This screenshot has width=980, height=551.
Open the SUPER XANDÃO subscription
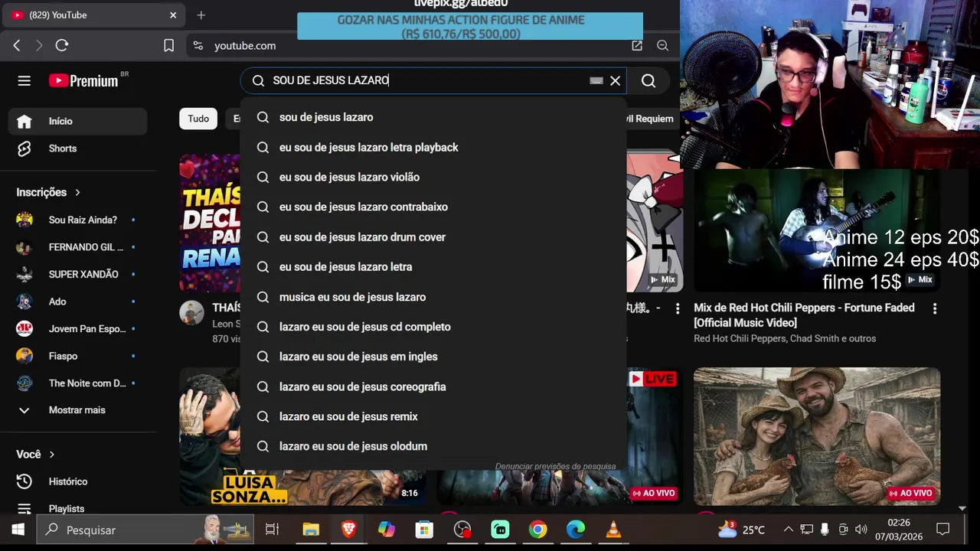click(x=77, y=274)
